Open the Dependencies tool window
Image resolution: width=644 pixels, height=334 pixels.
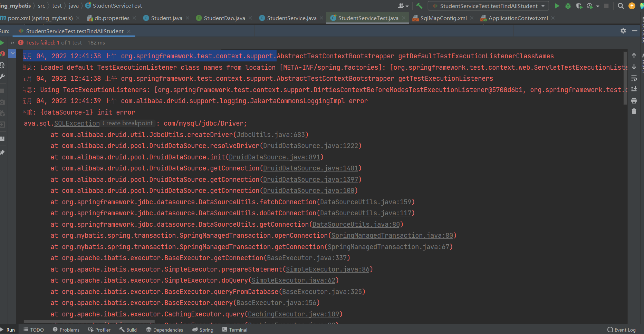pos(164,330)
